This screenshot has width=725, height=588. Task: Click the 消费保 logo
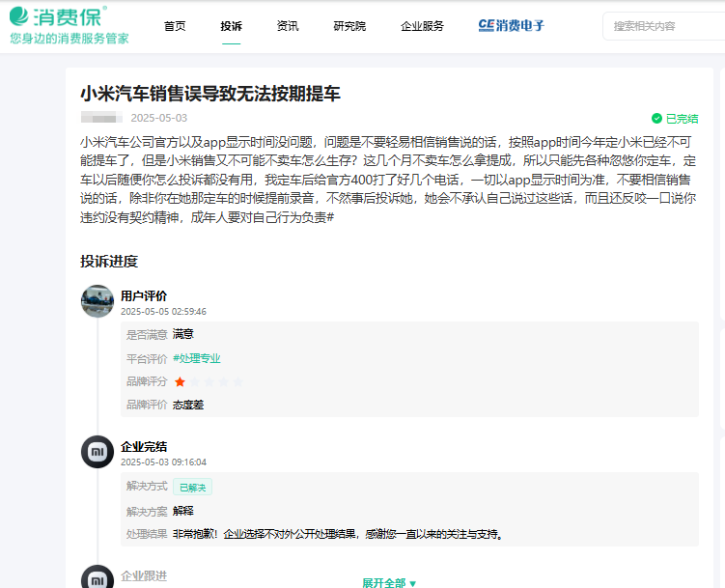[58, 16]
